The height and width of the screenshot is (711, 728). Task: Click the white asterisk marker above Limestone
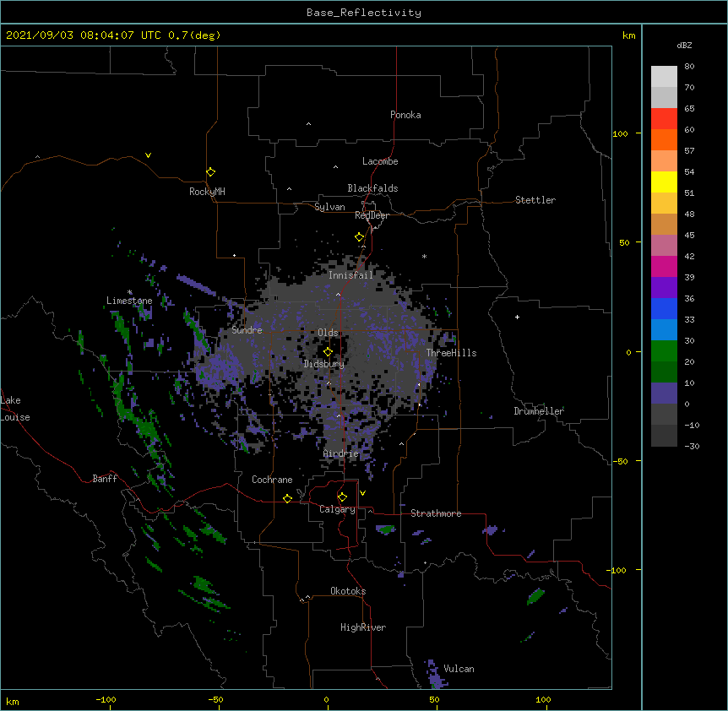[129, 292]
